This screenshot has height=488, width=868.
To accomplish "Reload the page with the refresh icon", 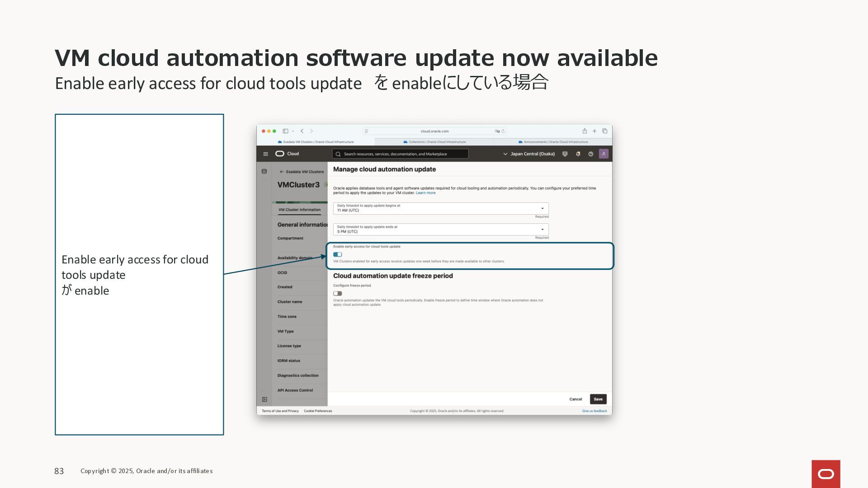I will click(503, 131).
